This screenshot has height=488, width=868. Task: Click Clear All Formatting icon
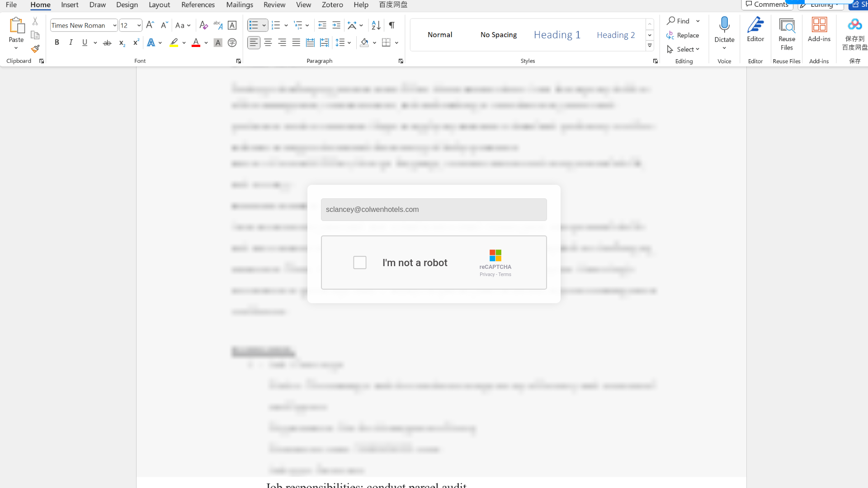(x=203, y=25)
